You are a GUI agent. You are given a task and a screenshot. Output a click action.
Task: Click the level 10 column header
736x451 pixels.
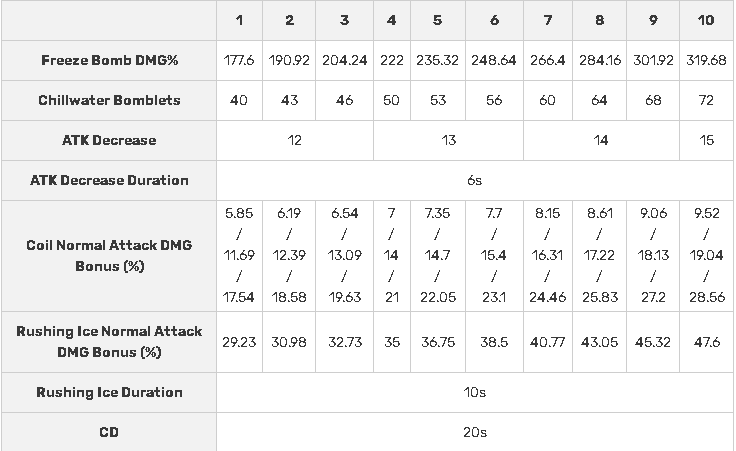coord(707,20)
